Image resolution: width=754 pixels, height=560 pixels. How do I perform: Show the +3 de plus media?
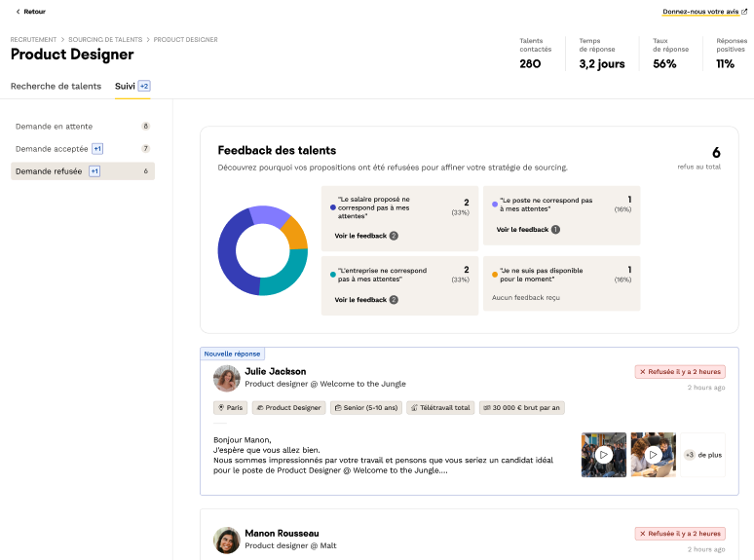[702, 455]
